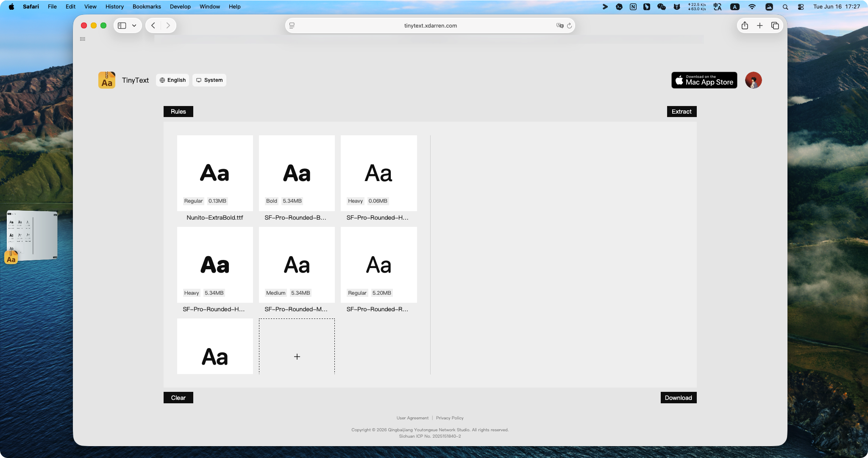Click the network speed indicator
Image resolution: width=868 pixels, height=458 pixels.
(x=697, y=6)
